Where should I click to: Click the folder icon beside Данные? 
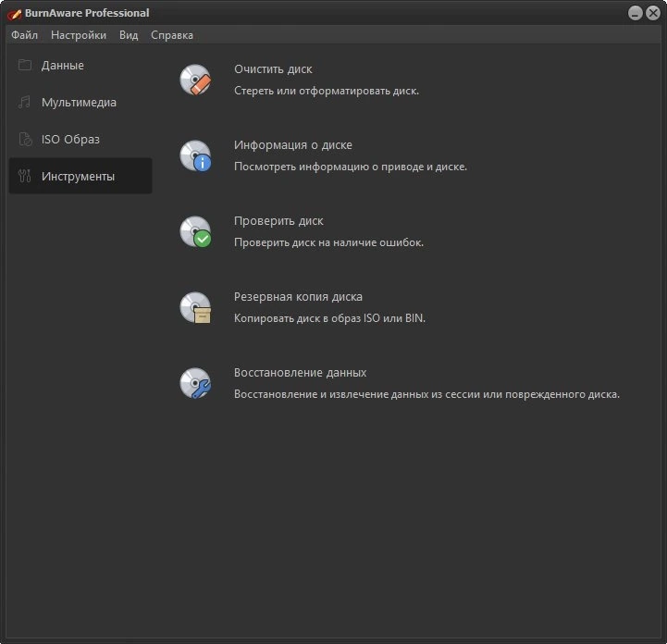tap(25, 65)
